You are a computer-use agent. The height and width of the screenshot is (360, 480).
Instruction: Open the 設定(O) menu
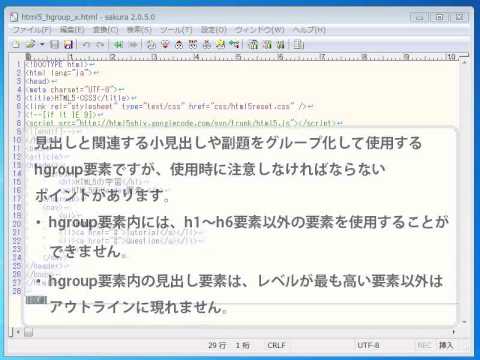pos(213,30)
